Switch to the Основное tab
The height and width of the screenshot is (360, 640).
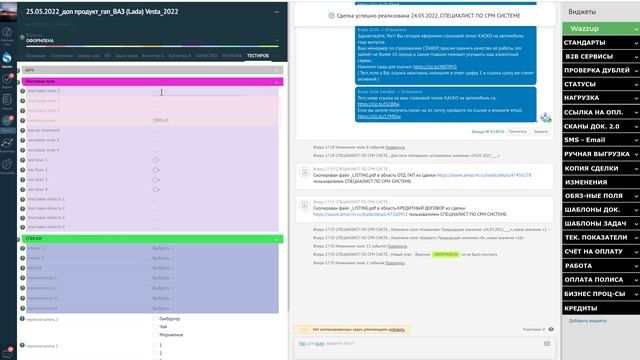[x=36, y=56]
